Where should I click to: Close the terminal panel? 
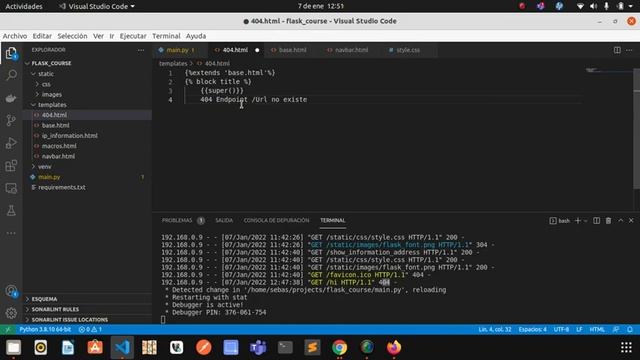[x=631, y=220]
